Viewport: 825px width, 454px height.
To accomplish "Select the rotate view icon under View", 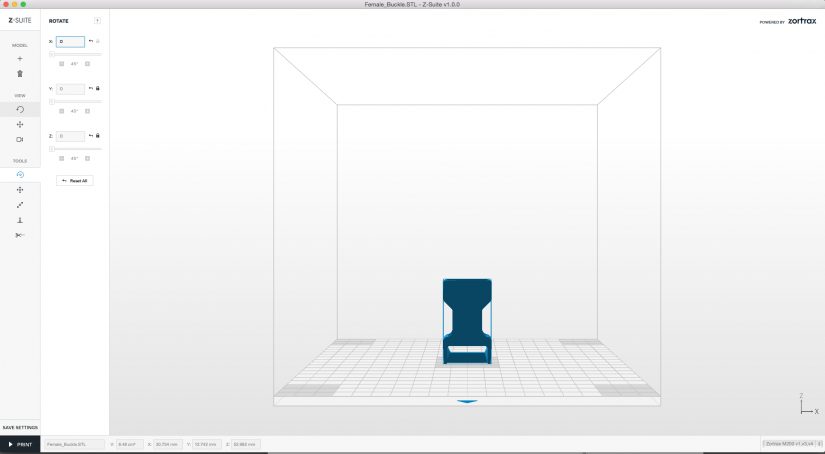I will [20, 109].
